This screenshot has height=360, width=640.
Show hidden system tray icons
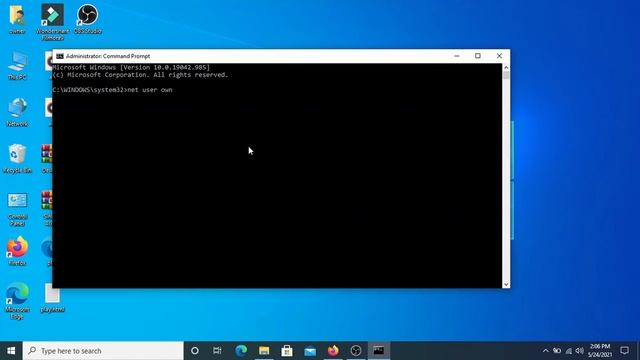click(x=546, y=351)
